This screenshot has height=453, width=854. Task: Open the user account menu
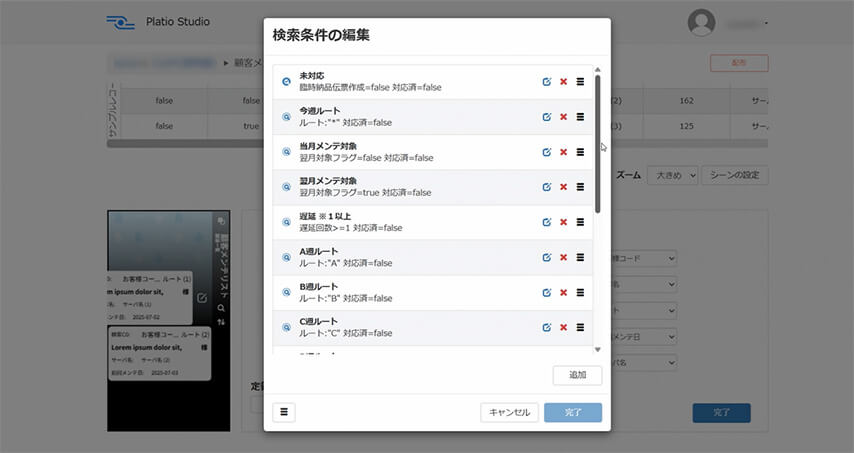pyautogui.click(x=747, y=23)
